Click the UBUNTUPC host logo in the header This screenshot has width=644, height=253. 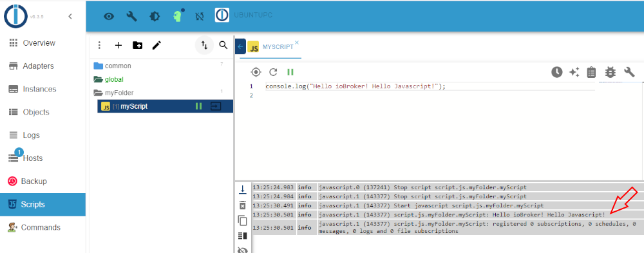click(x=222, y=15)
